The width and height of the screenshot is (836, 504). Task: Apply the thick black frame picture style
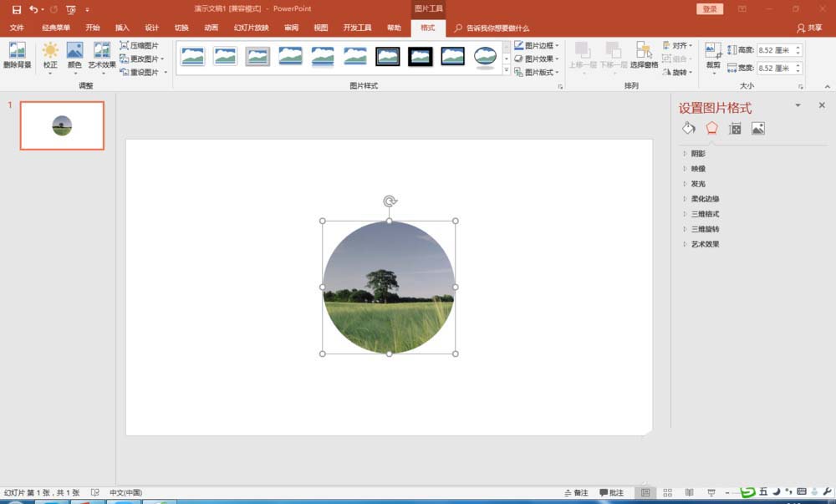point(421,56)
